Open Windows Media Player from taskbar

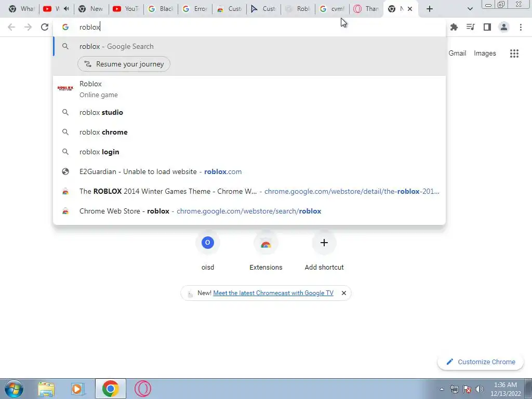78,389
